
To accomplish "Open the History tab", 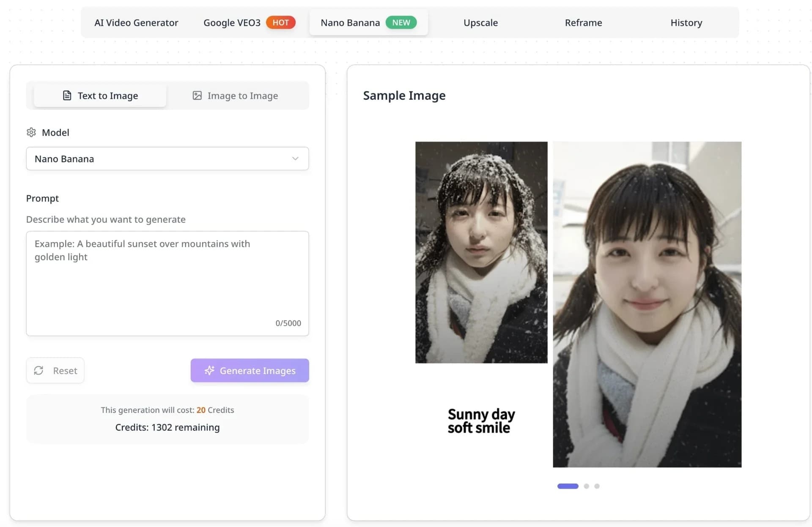I will point(686,23).
